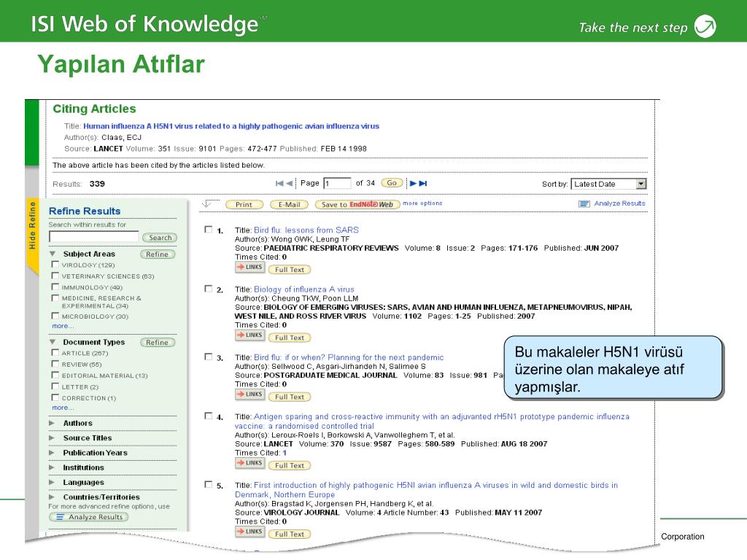
Task: Enable EDITORIAL MATERIAL filter checkbox
Action: point(55,376)
